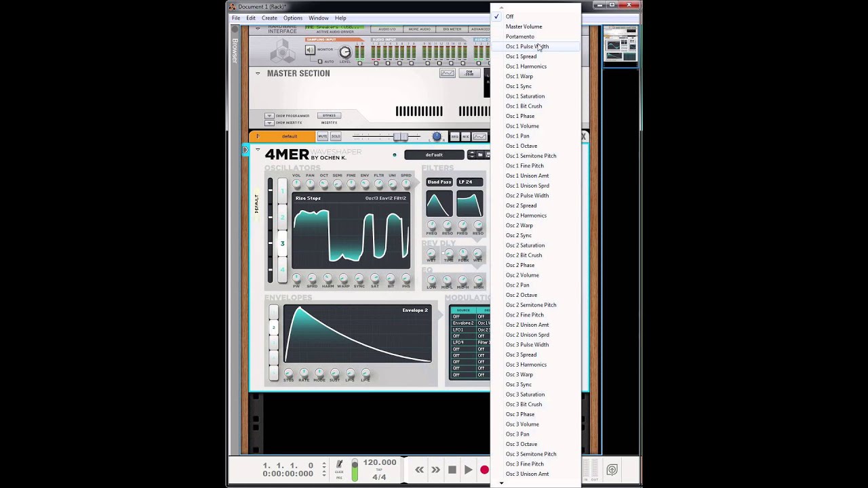Open the LP 24 filter type dropdown
This screenshot has width=868, height=488.
469,182
